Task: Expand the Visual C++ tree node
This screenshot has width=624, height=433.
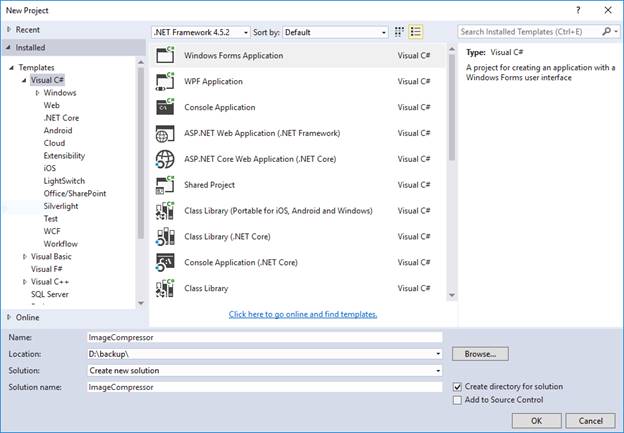Action: pyautogui.click(x=25, y=282)
